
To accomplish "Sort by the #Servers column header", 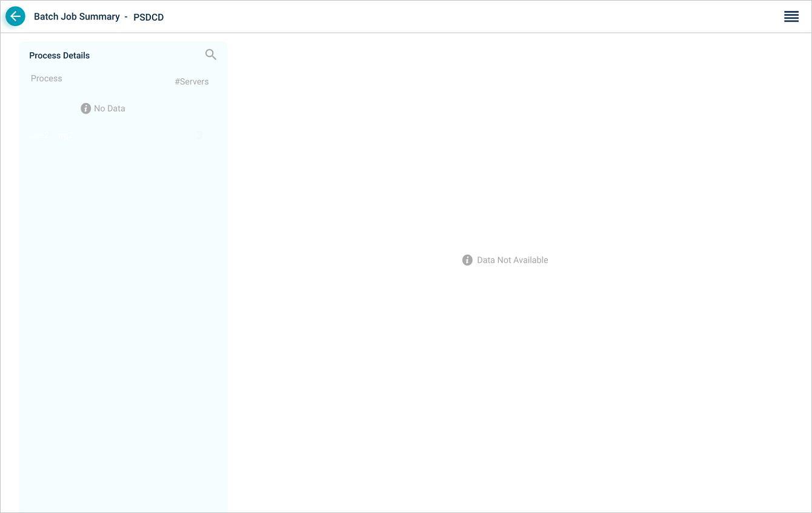I will click(x=191, y=81).
